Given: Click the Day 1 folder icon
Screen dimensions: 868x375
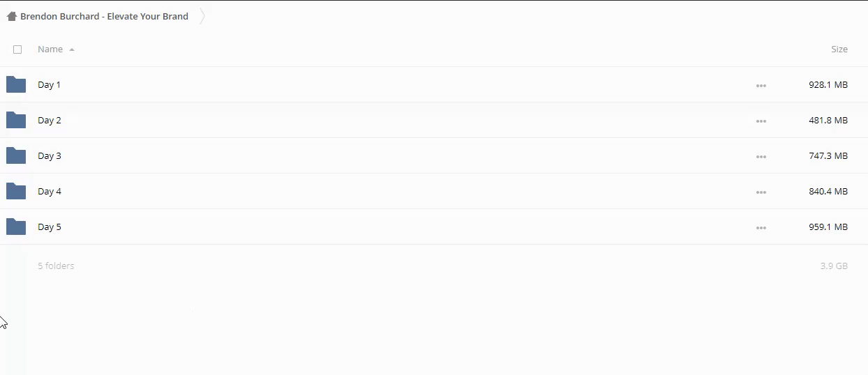Looking at the screenshot, I should click(x=16, y=84).
